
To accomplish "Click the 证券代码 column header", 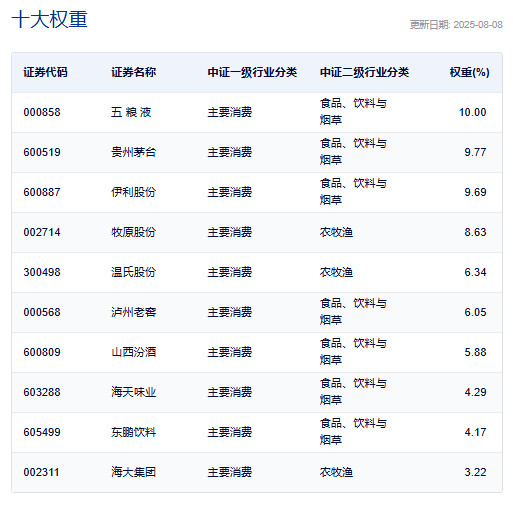I will (45, 72).
